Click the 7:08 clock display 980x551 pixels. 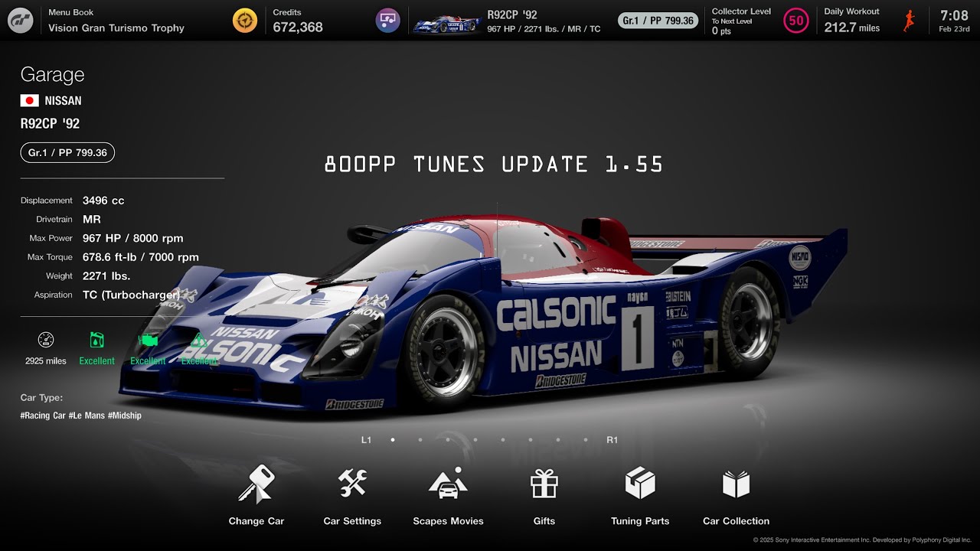(x=954, y=15)
